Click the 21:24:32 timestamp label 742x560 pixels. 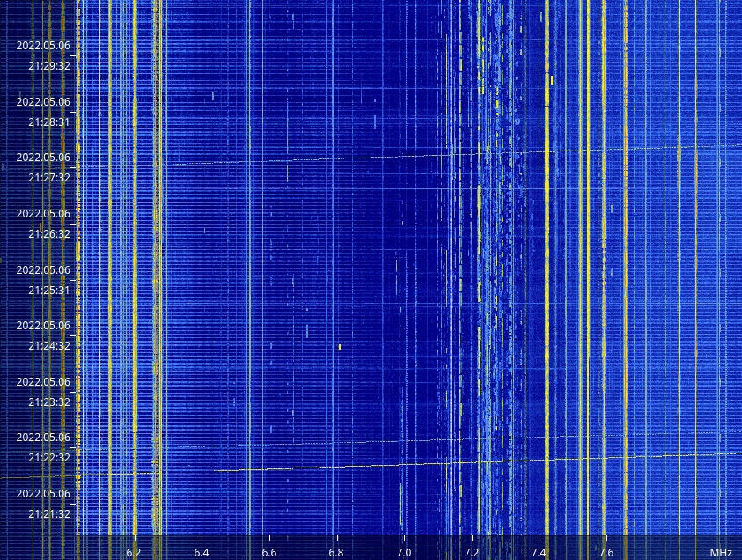pos(49,346)
